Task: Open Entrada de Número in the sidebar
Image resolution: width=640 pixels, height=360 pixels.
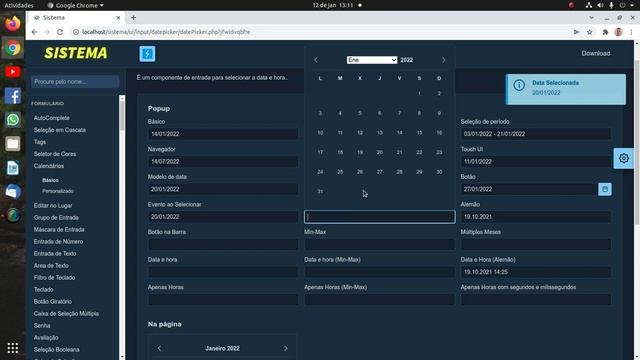Action: [58, 242]
